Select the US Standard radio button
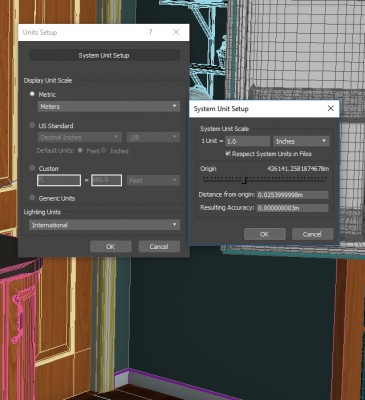The height and width of the screenshot is (400, 365). click(32, 125)
